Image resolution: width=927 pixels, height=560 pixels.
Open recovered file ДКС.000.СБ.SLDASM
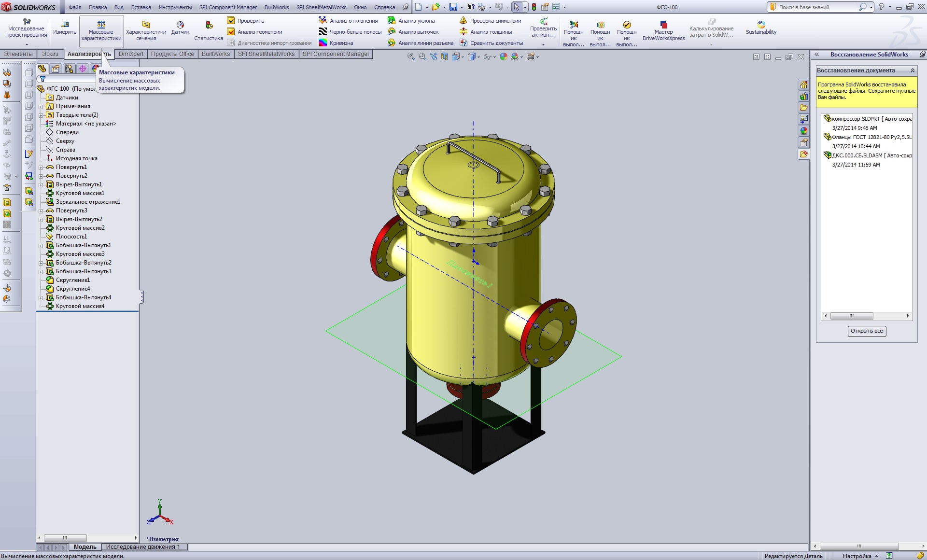[868, 155]
